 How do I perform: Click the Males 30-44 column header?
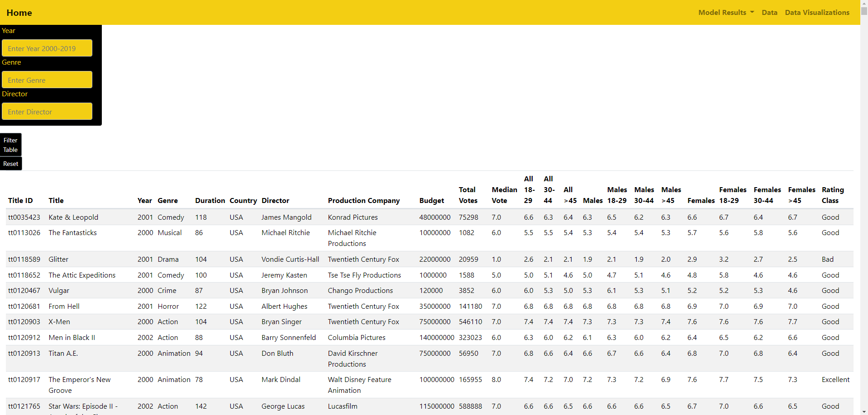pyautogui.click(x=644, y=195)
